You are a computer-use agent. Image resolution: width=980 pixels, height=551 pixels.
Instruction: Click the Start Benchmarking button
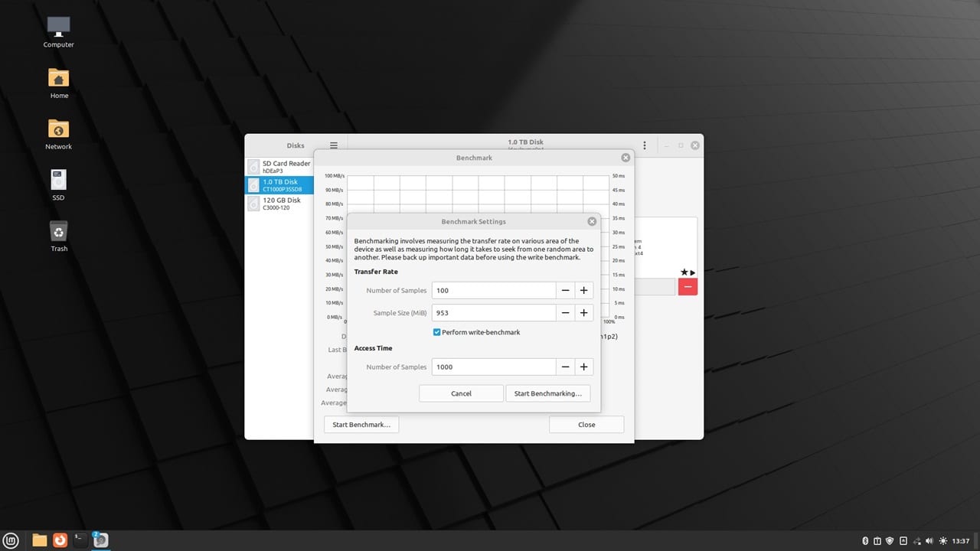pyautogui.click(x=547, y=393)
